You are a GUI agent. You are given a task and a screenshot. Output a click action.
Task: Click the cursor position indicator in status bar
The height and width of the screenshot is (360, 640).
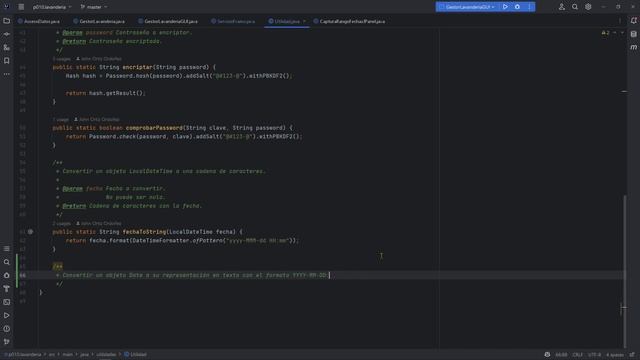click(561, 355)
